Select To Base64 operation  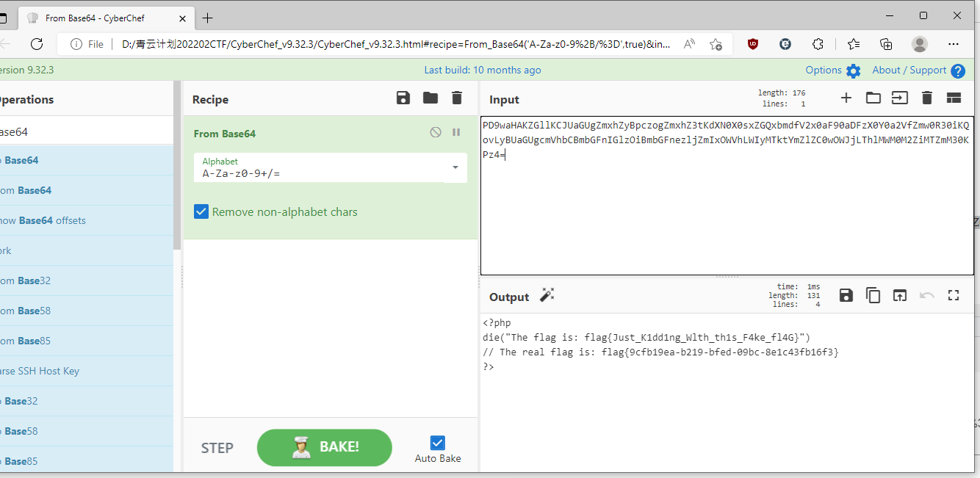[x=87, y=160]
